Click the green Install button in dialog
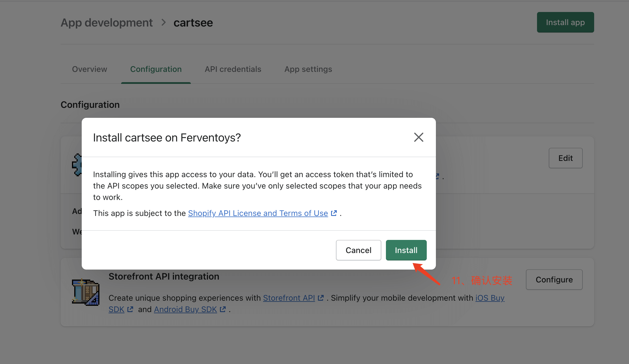Viewport: 629px width, 364px height. (406, 250)
